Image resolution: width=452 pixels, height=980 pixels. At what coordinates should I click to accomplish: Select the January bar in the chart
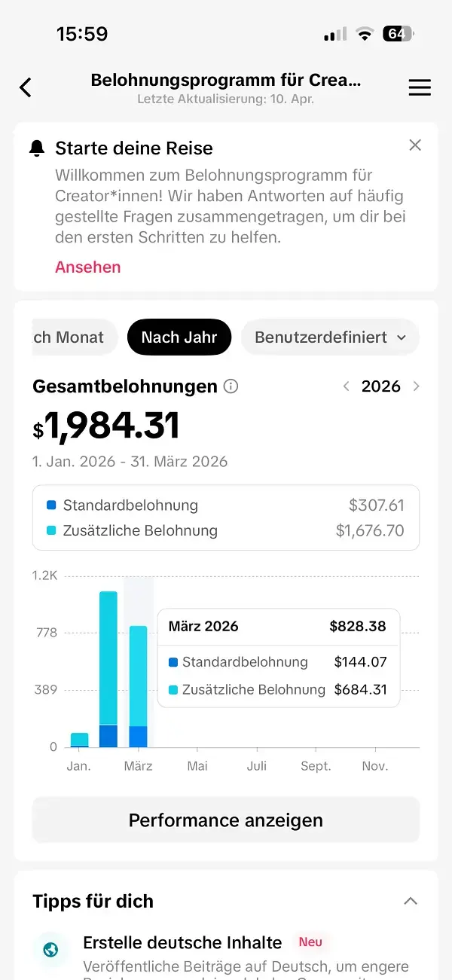point(79,739)
